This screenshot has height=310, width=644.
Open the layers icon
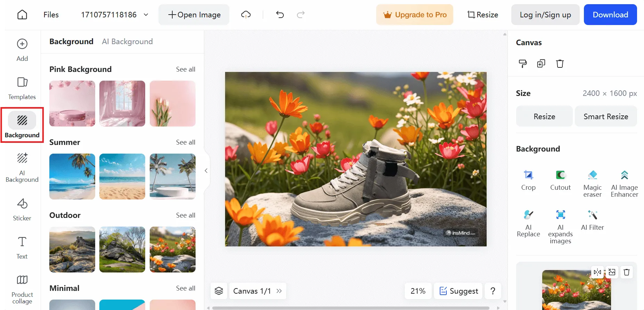pos(219,291)
